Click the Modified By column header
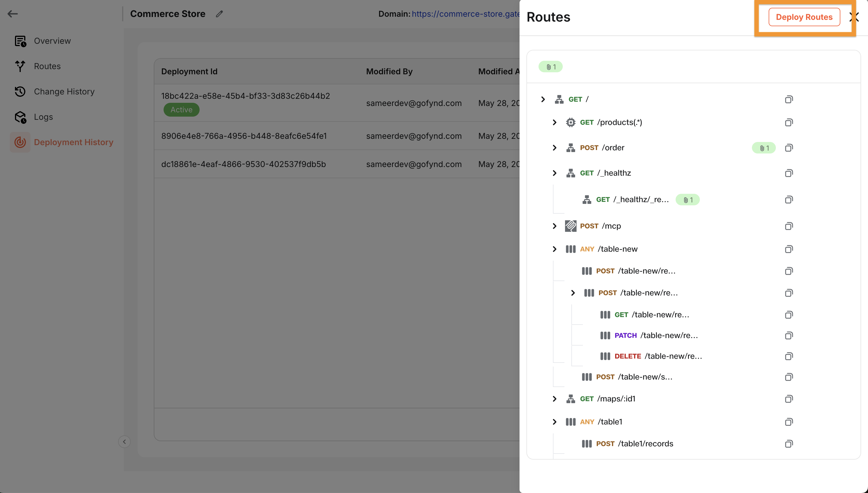Screen dimensions: 868x493 tap(389, 71)
